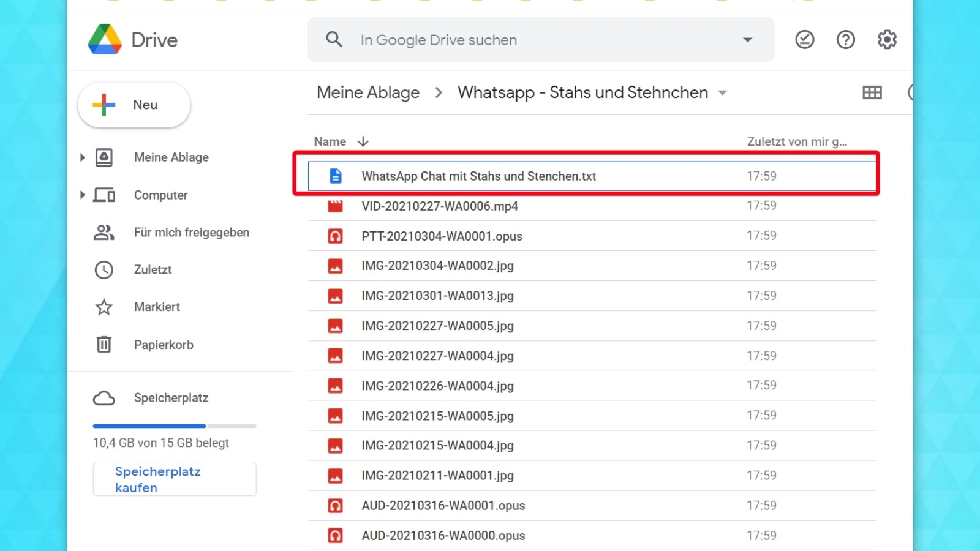Image resolution: width=980 pixels, height=551 pixels.
Task: Click the storage usage bar
Action: (x=175, y=425)
